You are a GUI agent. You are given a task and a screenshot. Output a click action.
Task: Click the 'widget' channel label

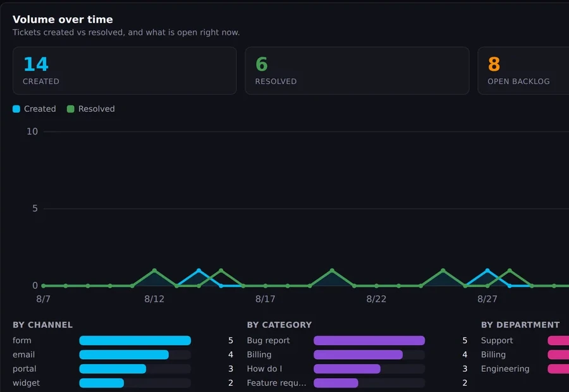point(26,383)
